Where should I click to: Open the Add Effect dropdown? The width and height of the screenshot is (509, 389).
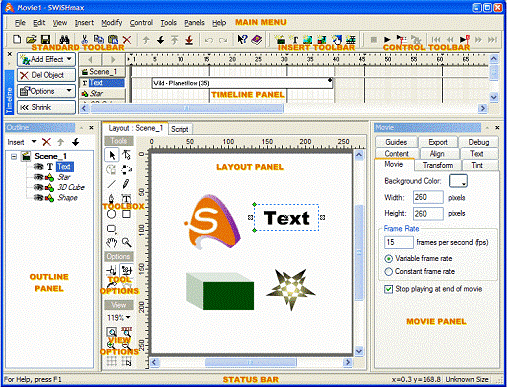(46, 59)
